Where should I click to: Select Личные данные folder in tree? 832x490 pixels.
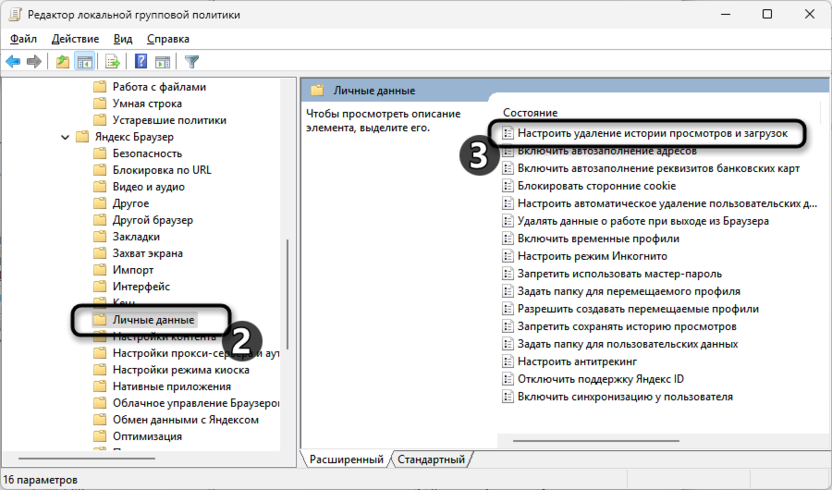pos(153,320)
